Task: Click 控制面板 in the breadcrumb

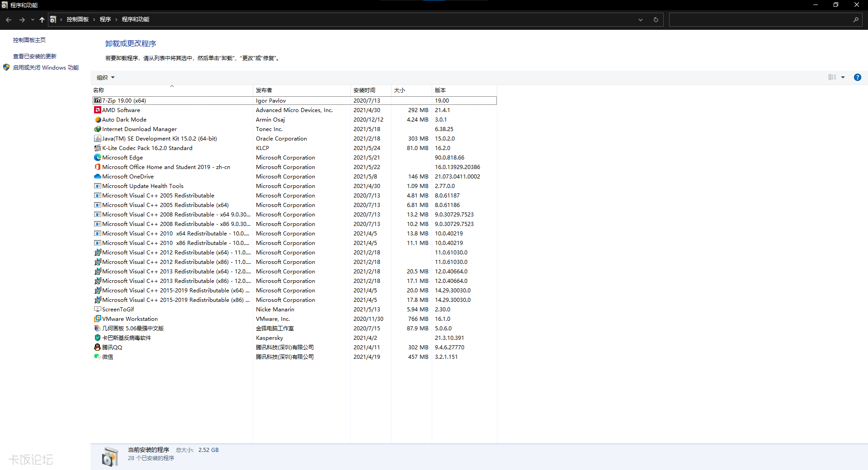Action: (78, 19)
